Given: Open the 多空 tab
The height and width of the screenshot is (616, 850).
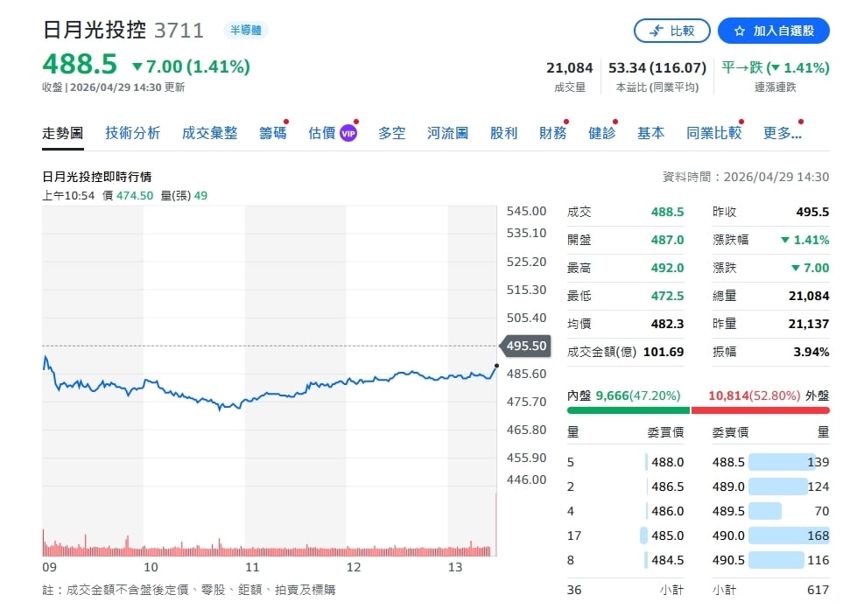Looking at the screenshot, I should [x=390, y=133].
